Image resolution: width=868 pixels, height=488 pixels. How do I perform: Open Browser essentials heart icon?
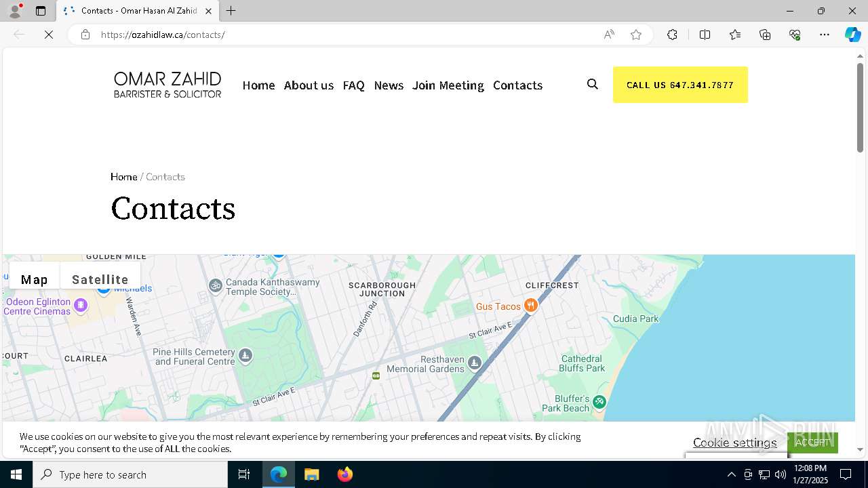pos(795,35)
